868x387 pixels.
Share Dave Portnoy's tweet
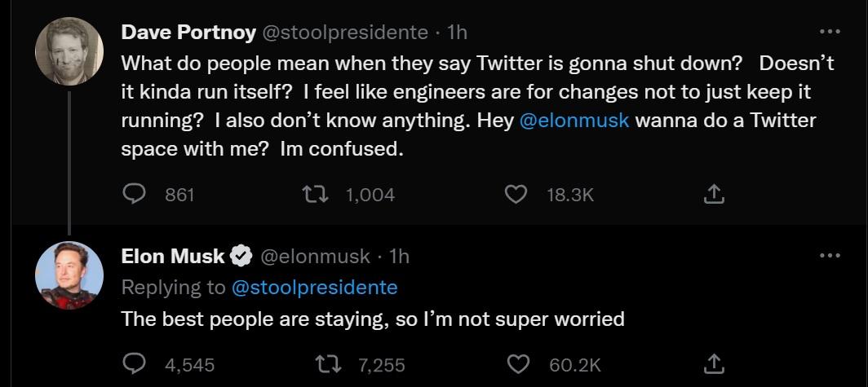pos(713,195)
